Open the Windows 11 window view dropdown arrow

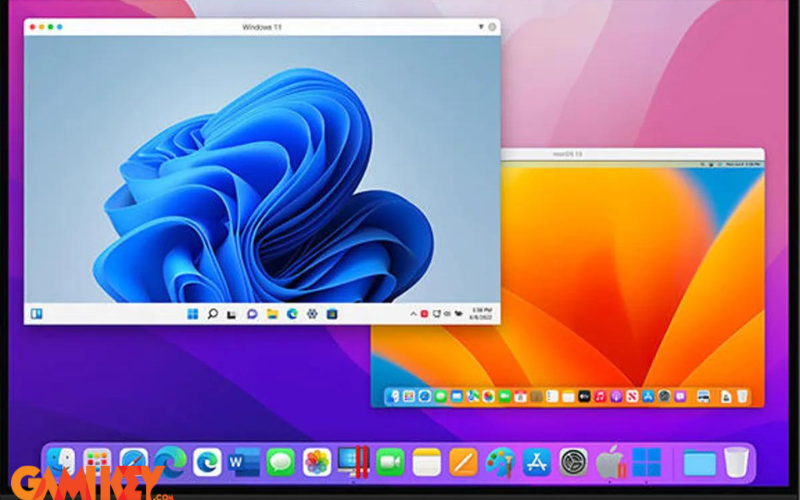pos(481,27)
